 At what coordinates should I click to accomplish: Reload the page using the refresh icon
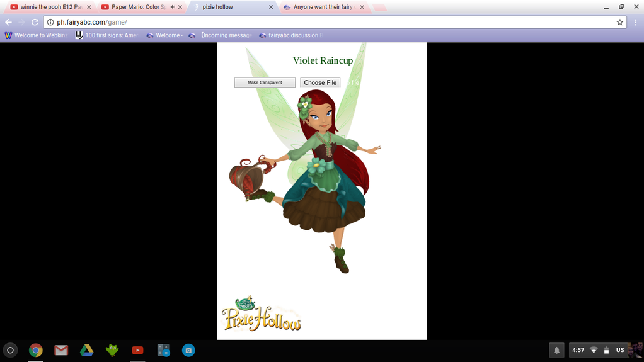coord(35,22)
